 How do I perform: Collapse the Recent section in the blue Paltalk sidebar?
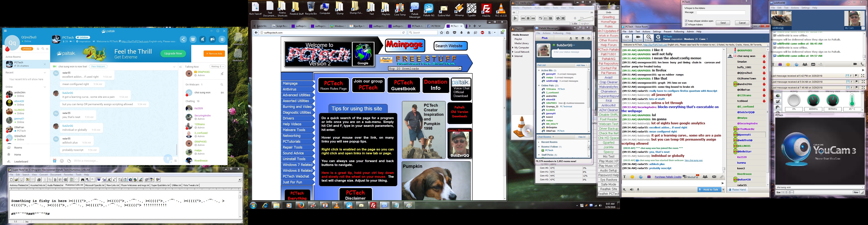[45, 72]
